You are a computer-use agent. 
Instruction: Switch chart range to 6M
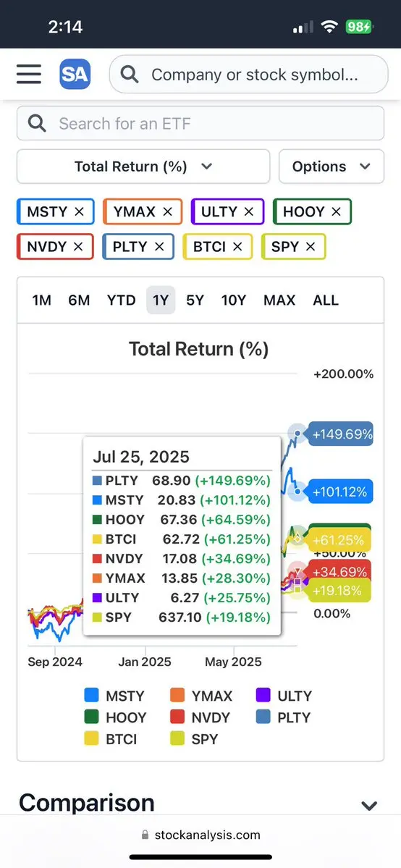point(79,300)
